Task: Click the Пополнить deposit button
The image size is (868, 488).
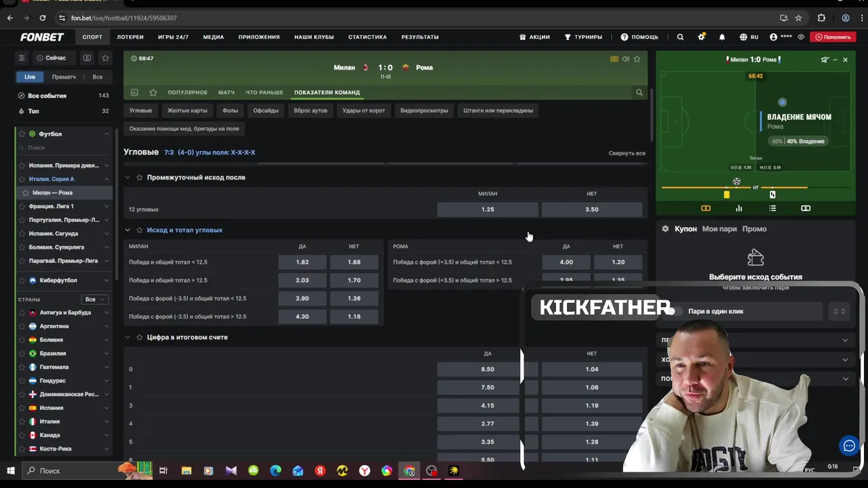Action: click(833, 37)
